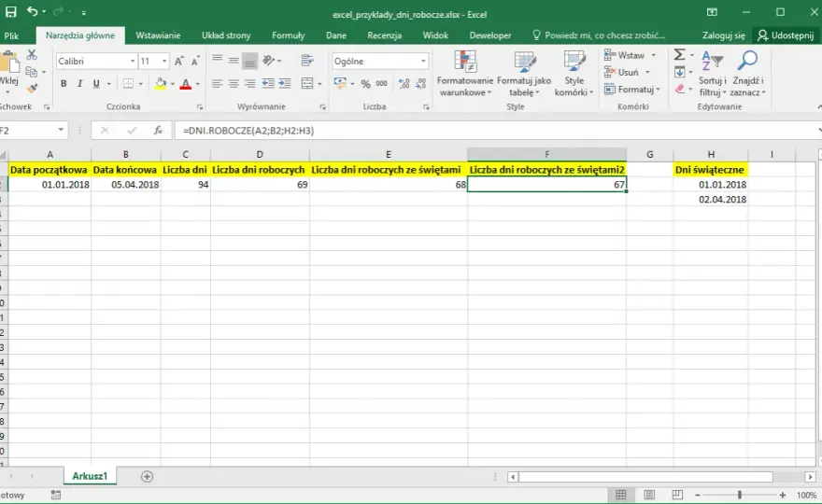The height and width of the screenshot is (504, 822).
Task: Increase the cell indent
Action: click(285, 83)
